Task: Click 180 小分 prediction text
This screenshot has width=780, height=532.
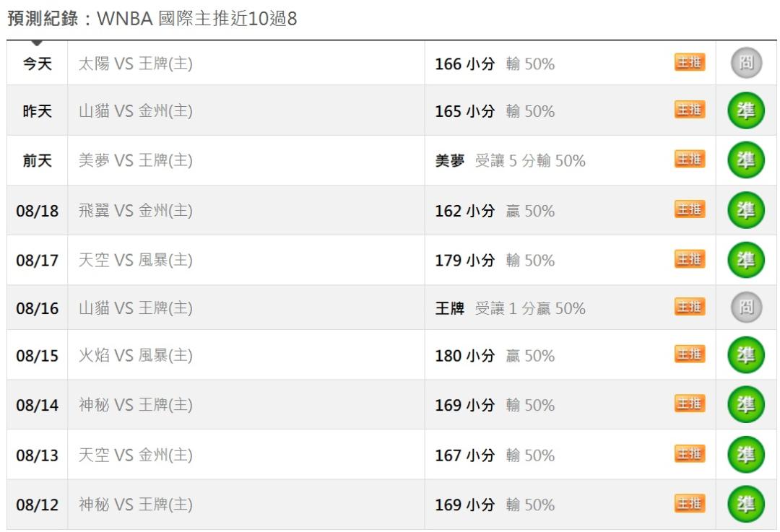Action: [x=464, y=356]
